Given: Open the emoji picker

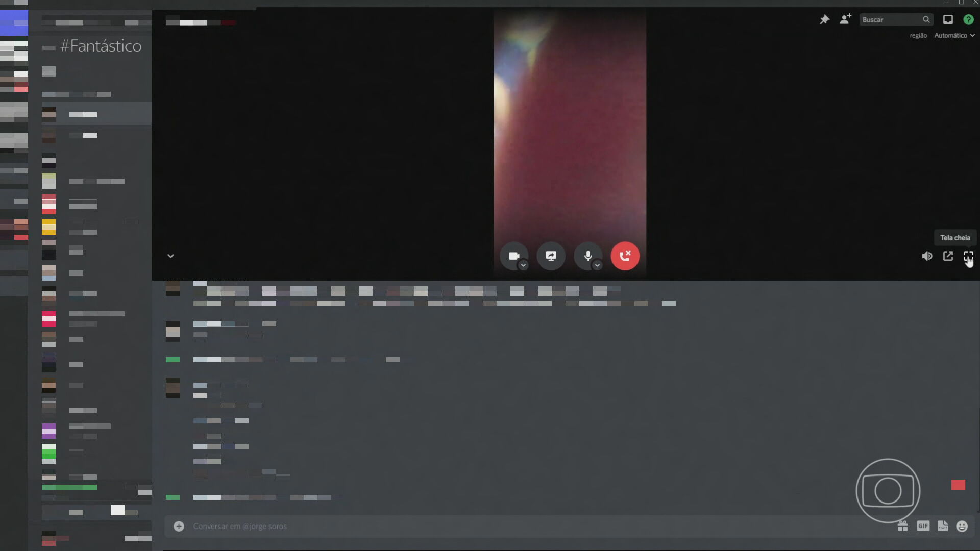Looking at the screenshot, I should [x=962, y=526].
